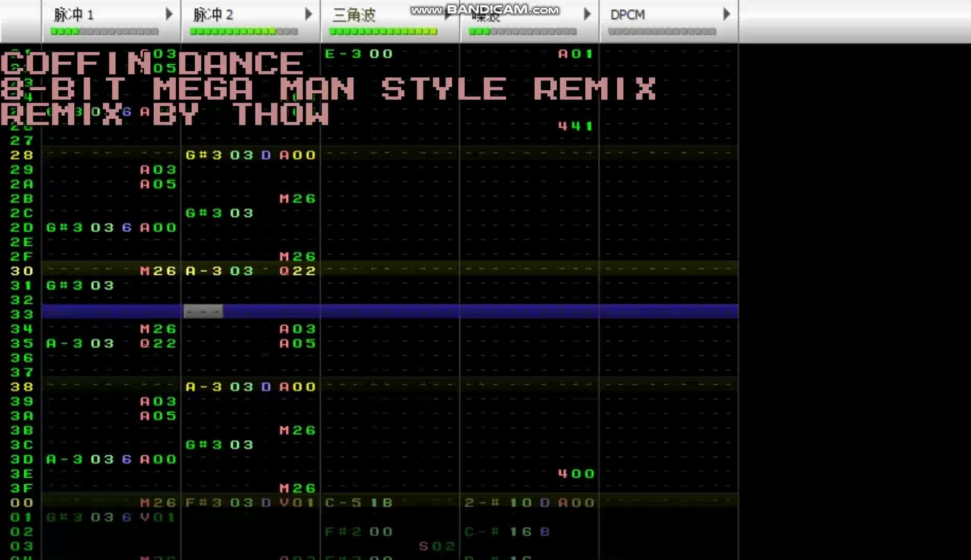The image size is (971, 560).
Task: Select G#3 note on row 31
Action: click(65, 286)
